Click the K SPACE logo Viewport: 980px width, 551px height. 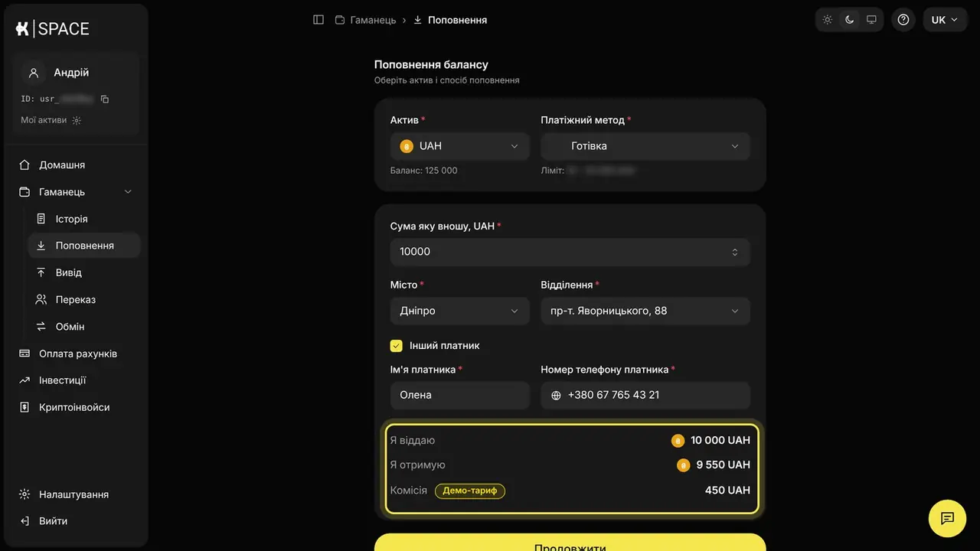[x=52, y=29]
